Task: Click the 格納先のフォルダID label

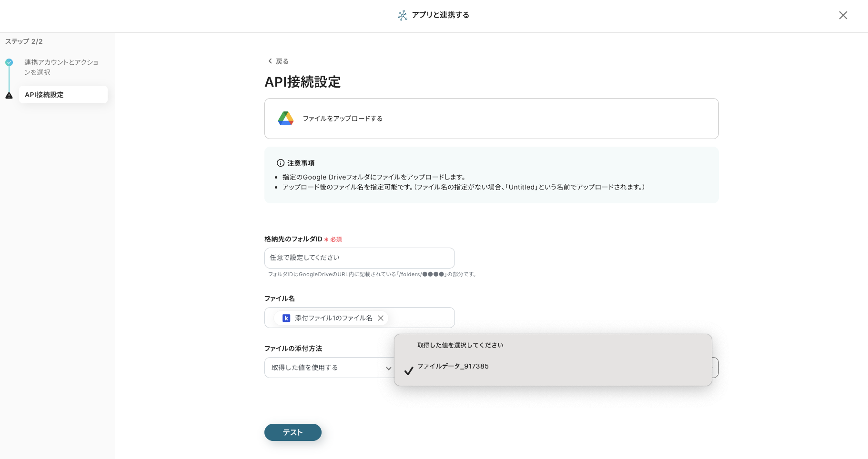Action: (293, 239)
